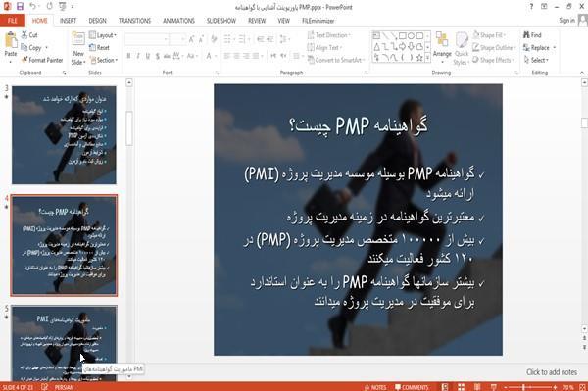Toggle Comments pane in status bar
Image resolution: width=588 pixels, height=391 pixels.
click(412, 387)
